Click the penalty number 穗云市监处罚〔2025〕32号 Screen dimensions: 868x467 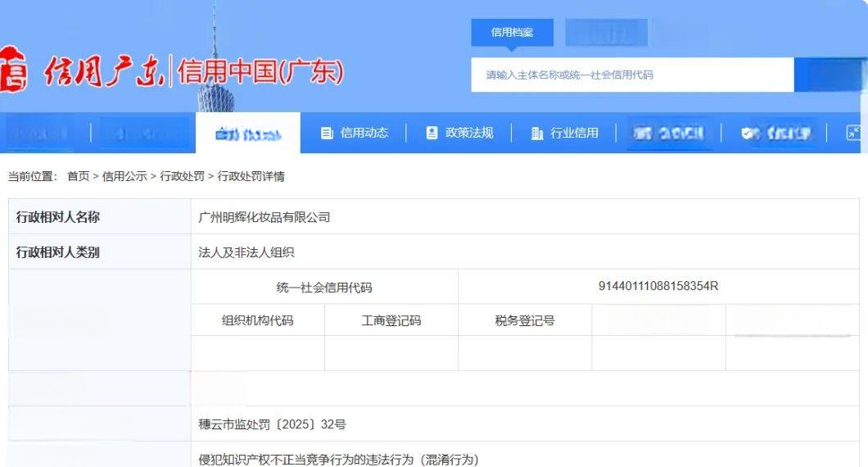[x=272, y=424]
